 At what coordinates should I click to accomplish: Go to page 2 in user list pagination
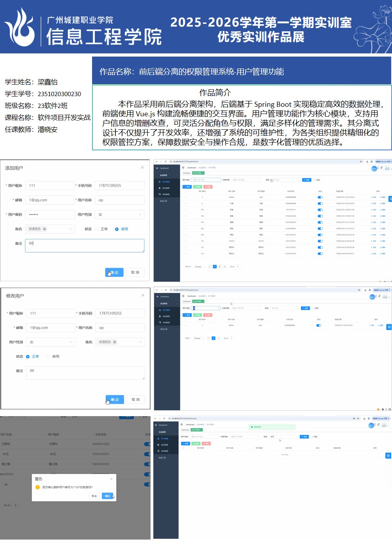(220, 267)
